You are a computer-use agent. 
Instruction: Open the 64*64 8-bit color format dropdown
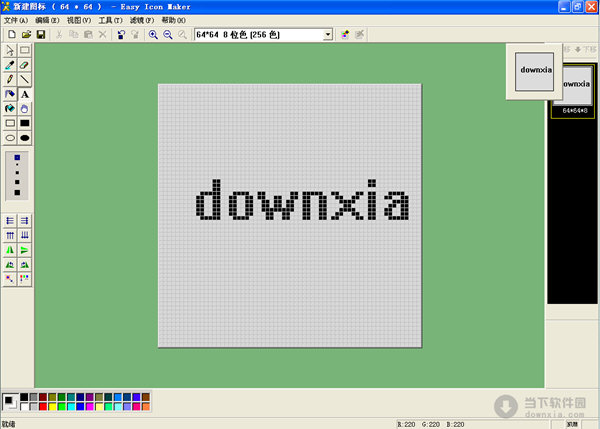[328, 35]
